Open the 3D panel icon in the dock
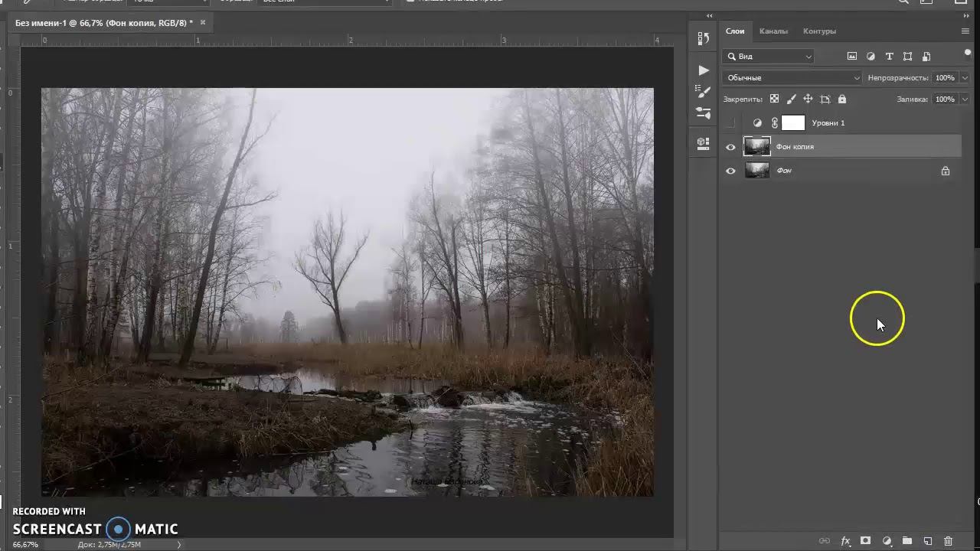 pos(704,142)
